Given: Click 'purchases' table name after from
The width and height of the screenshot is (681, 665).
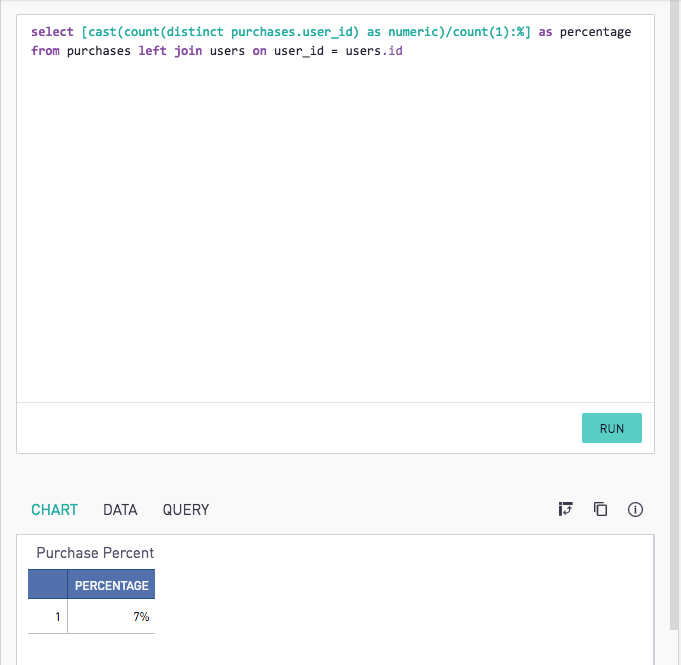Looking at the screenshot, I should [99, 51].
